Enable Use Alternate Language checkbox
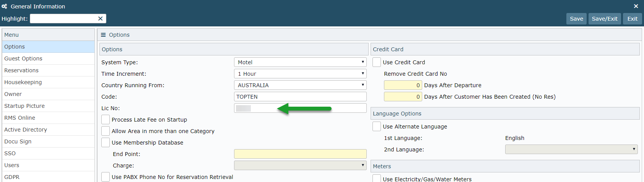Image resolution: width=644 pixels, height=182 pixels. 377,127
